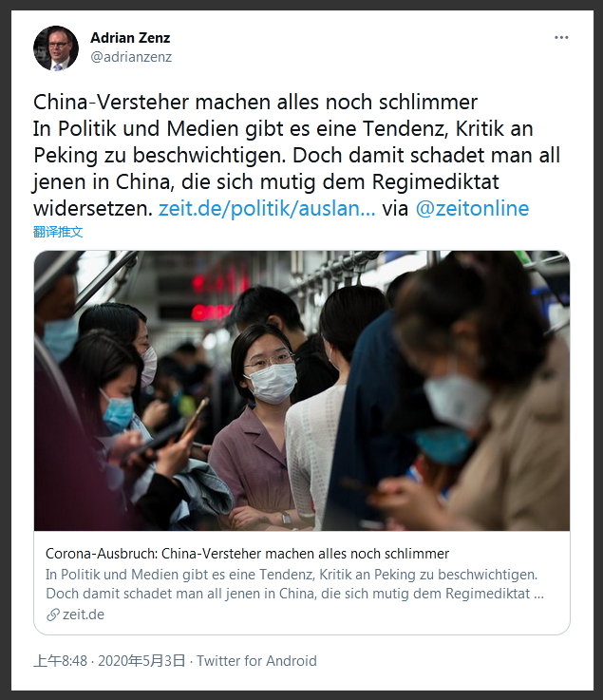Click the 翻译推文 translate tweet link
603x700 pixels.
(58, 232)
